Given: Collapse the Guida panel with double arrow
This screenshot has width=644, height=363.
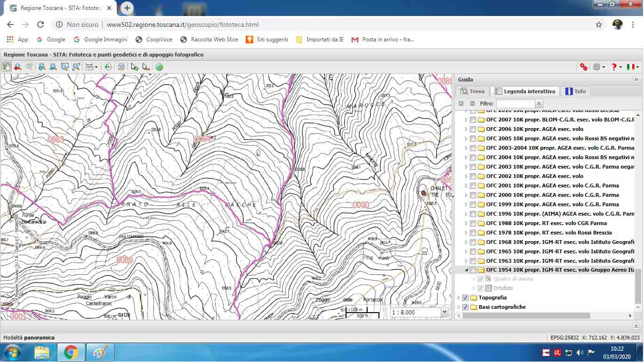Looking at the screenshot, I should (636, 80).
